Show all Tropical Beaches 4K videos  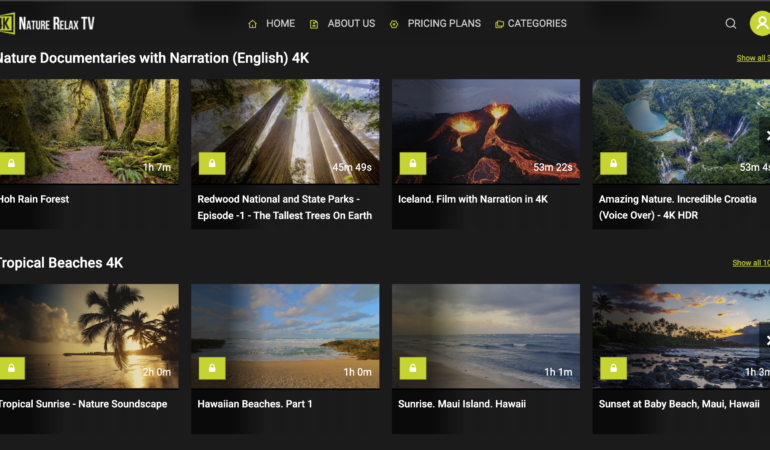pos(751,263)
